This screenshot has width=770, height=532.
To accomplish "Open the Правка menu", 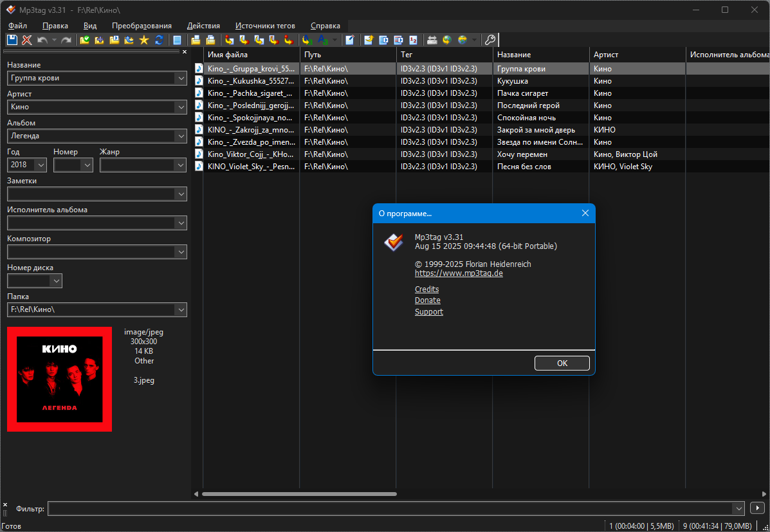I will point(55,26).
